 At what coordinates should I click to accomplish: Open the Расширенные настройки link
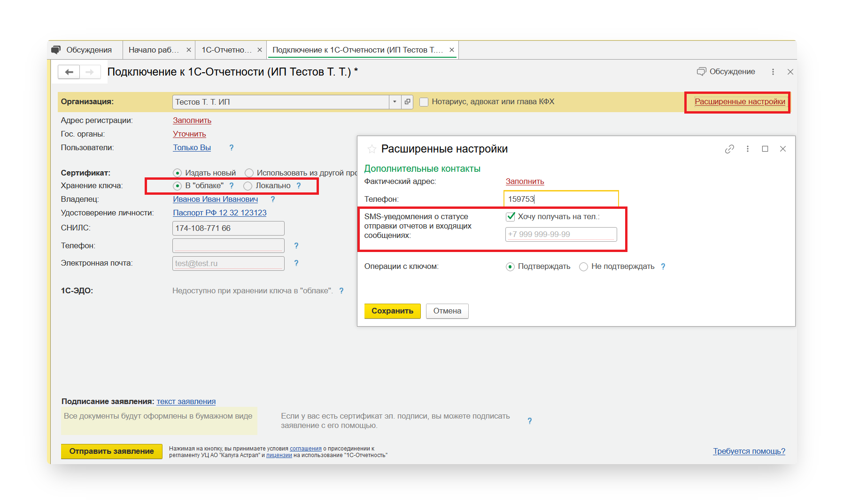(x=740, y=101)
